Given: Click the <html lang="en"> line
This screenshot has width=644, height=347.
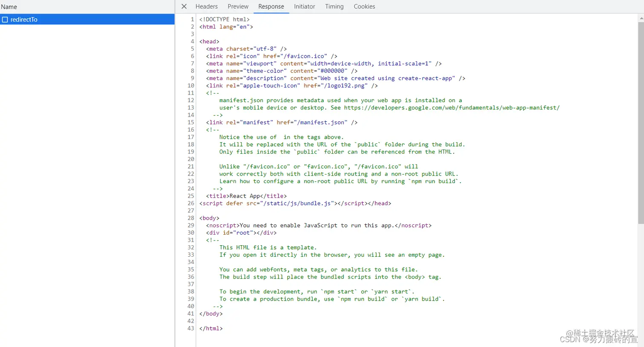Looking at the screenshot, I should tap(226, 26).
